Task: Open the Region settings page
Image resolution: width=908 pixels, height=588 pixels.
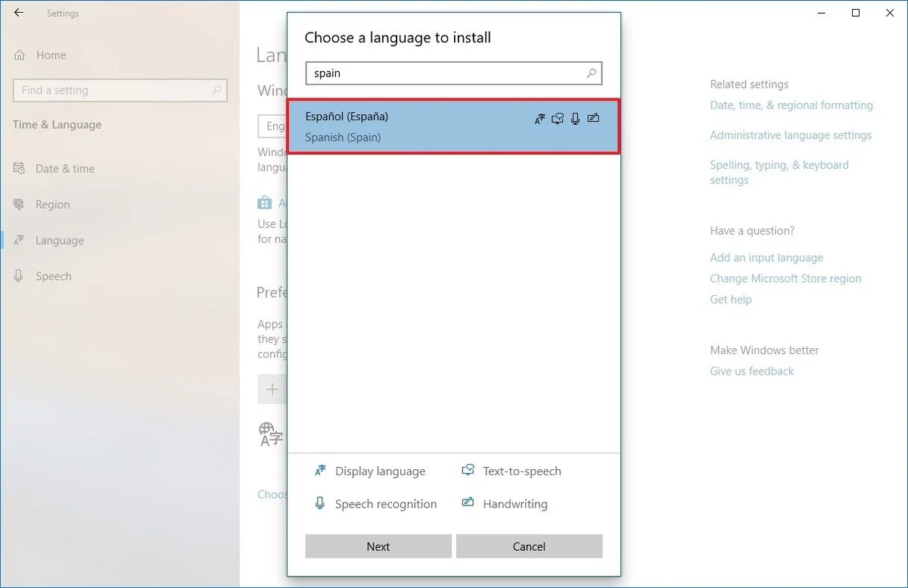Action: pos(52,204)
